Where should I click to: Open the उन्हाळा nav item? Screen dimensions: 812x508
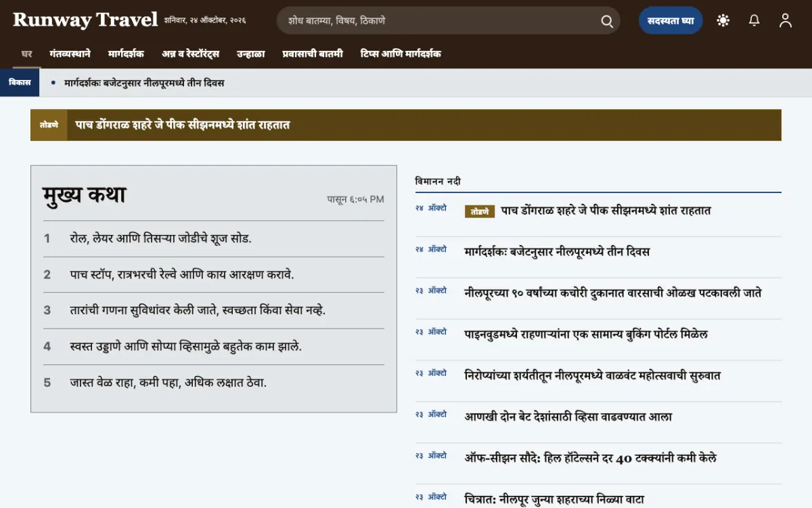tap(250, 54)
